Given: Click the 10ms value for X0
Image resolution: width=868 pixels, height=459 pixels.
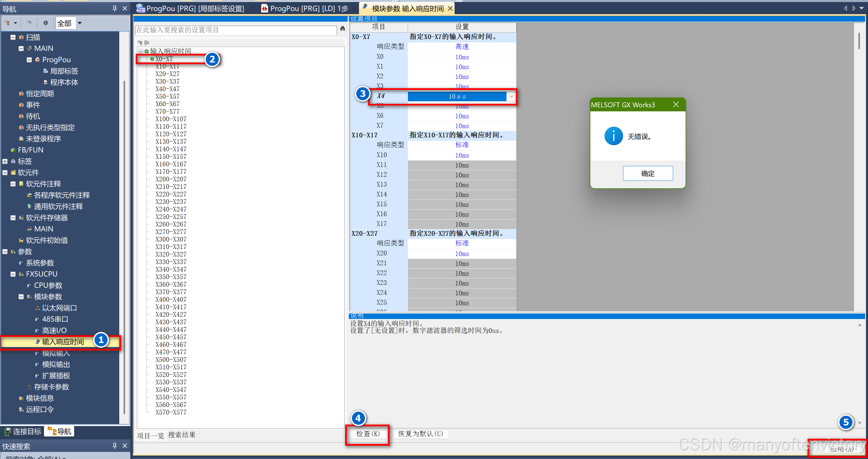Looking at the screenshot, I should (462, 57).
